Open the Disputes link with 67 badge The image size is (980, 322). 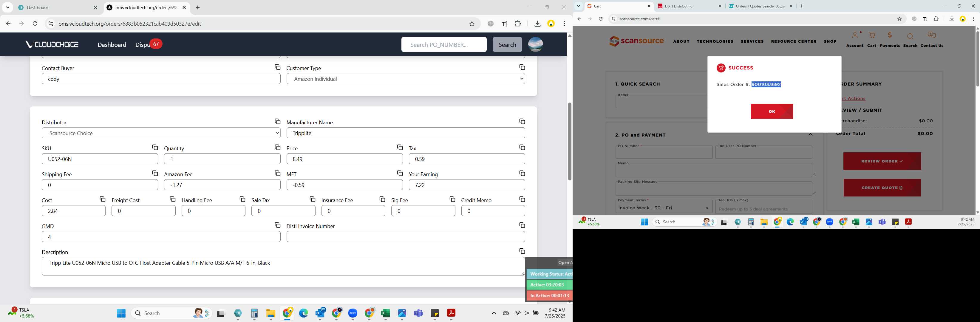148,44
